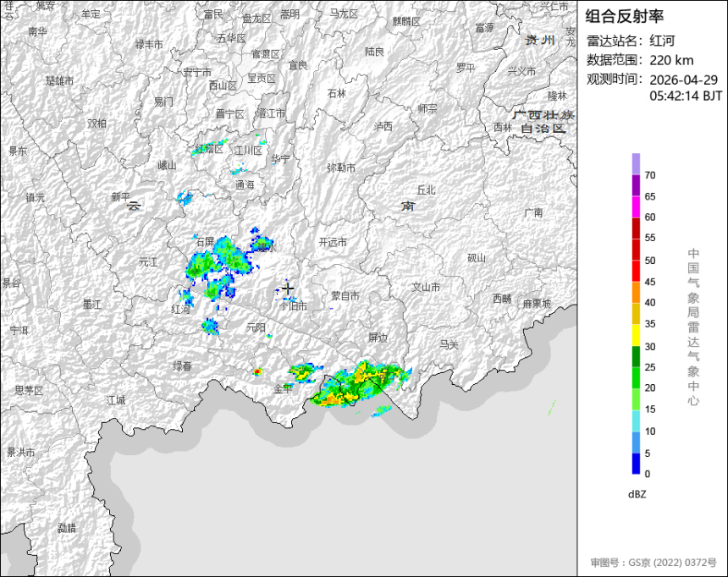Pick the dark green 25–30 dBZ swatch
The image size is (728, 577).
pyautogui.click(x=636, y=356)
